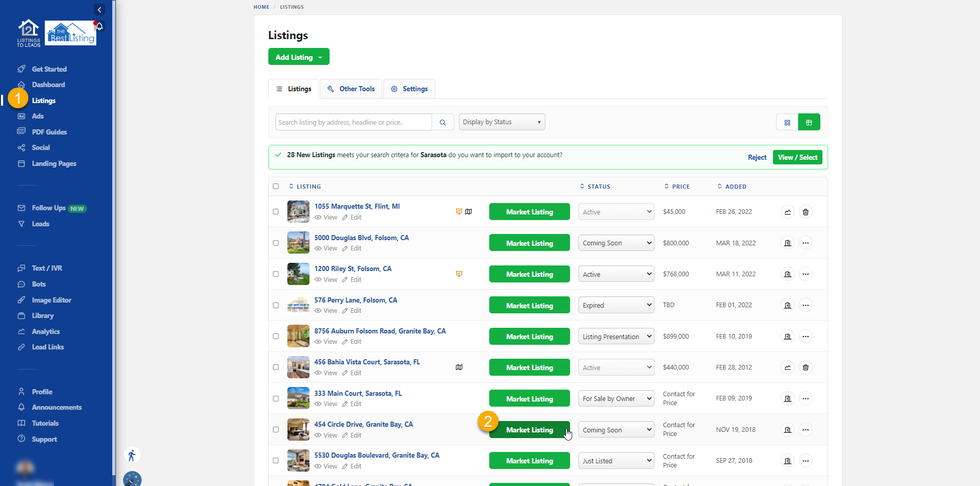Open the 333 Main Court listing link

click(358, 393)
